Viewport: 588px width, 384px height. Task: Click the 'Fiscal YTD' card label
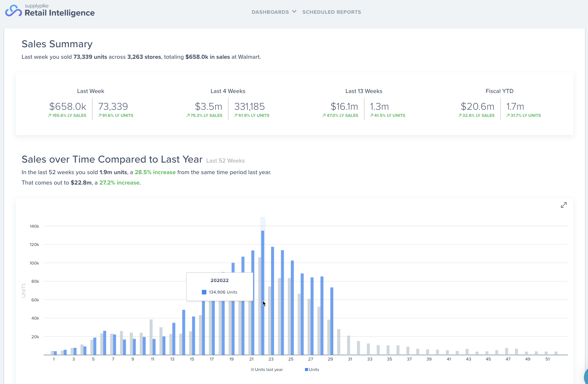click(x=499, y=91)
